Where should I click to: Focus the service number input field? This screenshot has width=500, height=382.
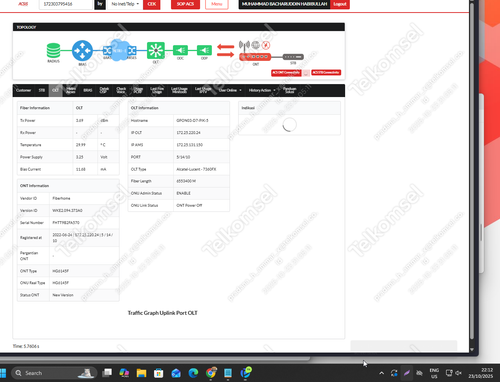point(66,4)
